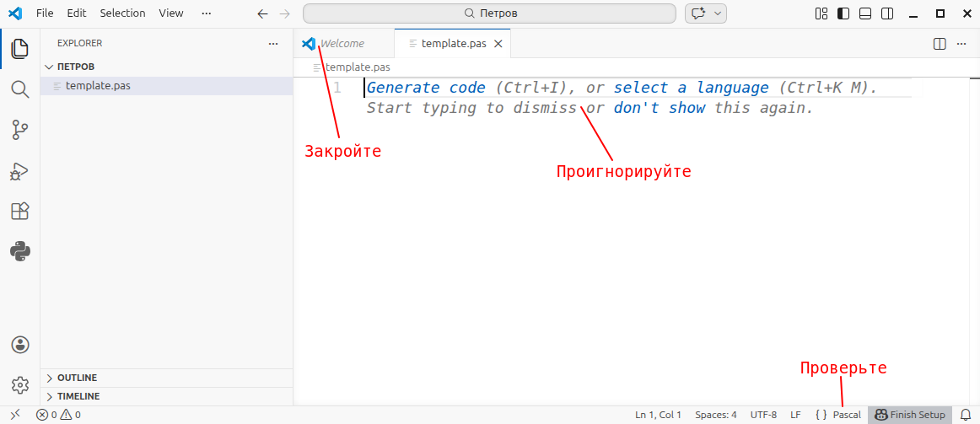Open the Extensions view
980x424 pixels.
pos(19,212)
